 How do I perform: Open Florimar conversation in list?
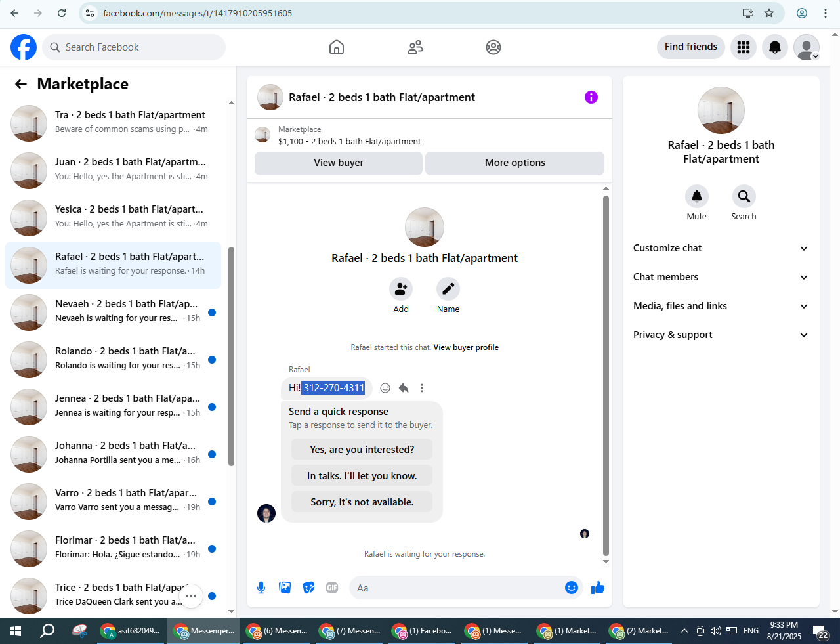[x=113, y=548]
